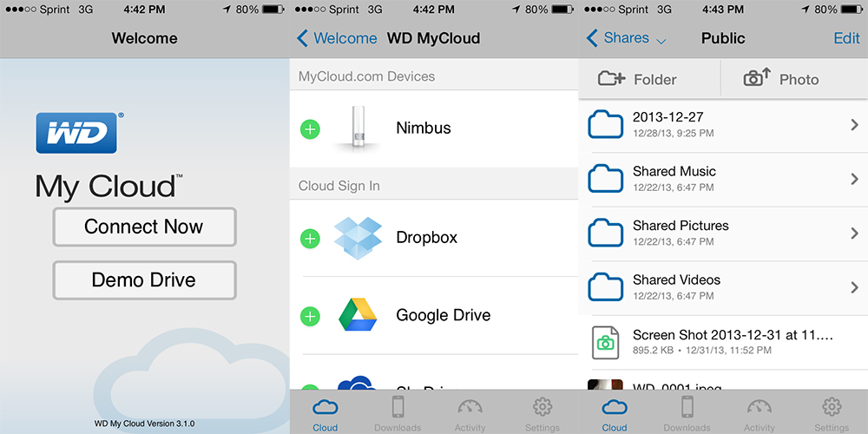Viewport: 868px width, 434px height.
Task: Open Downloads tab on WD MyCloud screen
Action: 398,413
